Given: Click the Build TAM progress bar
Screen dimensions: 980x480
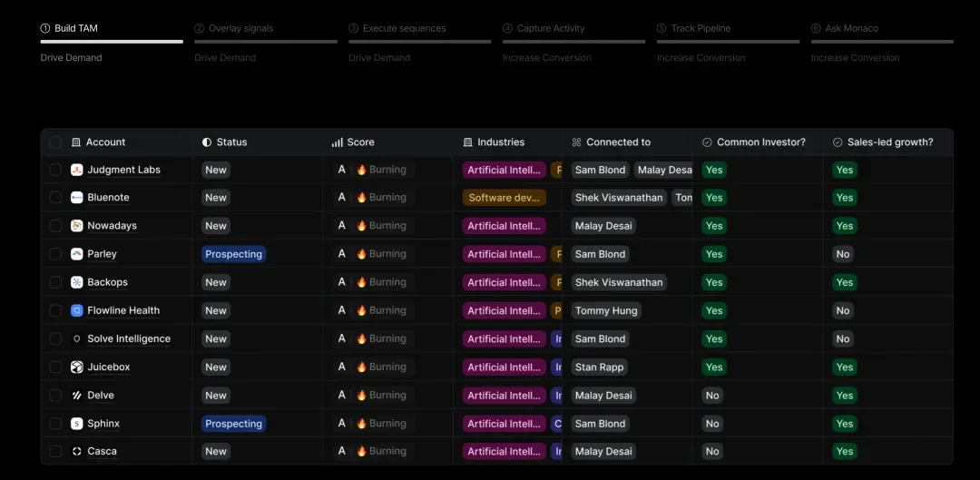Looking at the screenshot, I should pos(112,41).
